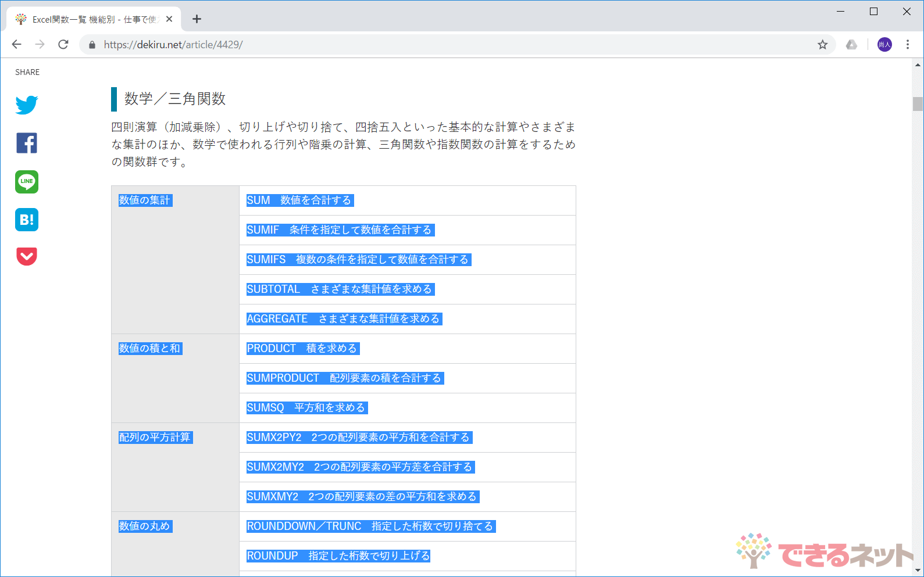Open the Google Drive extension icon

[x=851, y=45]
